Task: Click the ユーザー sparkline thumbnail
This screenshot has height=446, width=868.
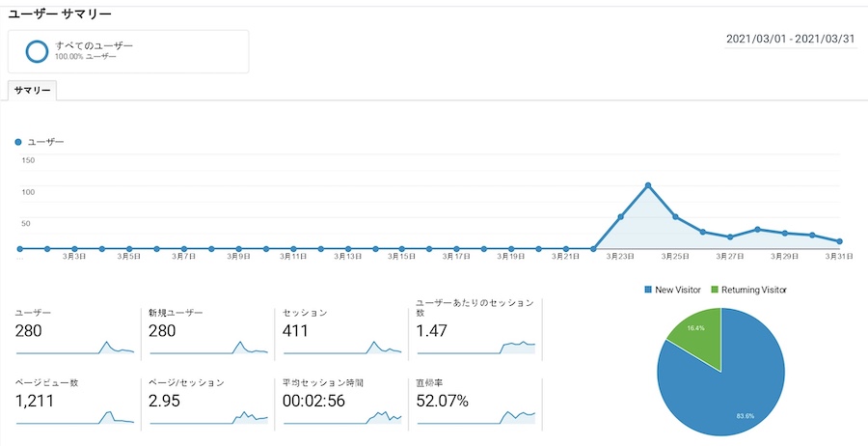Action: [75, 348]
